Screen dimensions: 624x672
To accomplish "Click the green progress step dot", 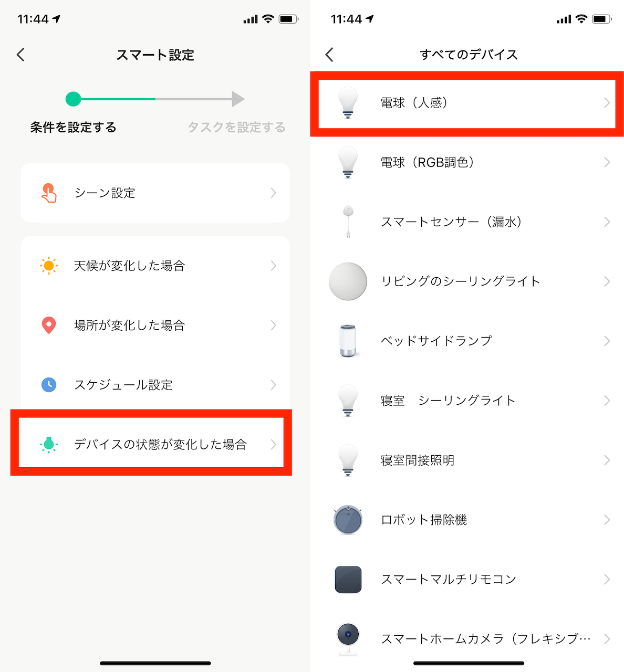I will coord(73,99).
